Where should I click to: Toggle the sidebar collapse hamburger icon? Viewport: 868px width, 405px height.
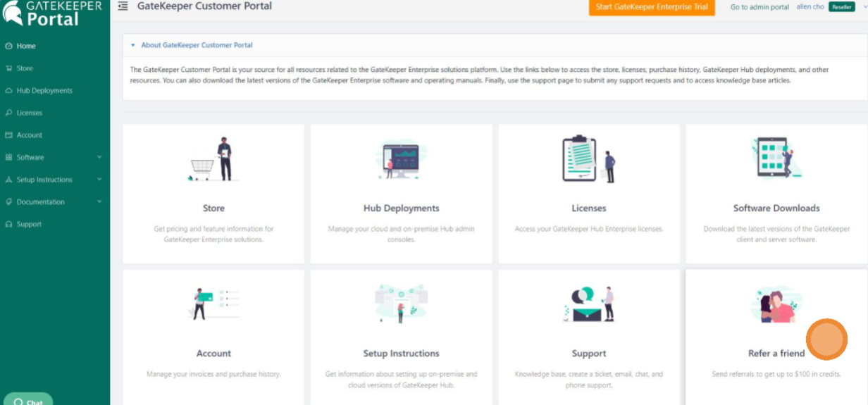(123, 6)
